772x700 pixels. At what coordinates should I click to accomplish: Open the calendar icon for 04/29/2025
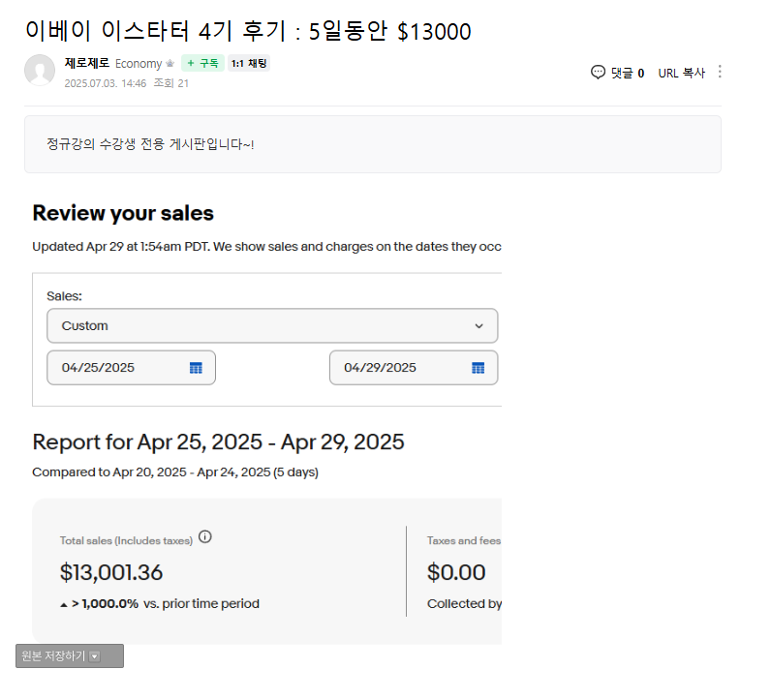[x=479, y=368]
